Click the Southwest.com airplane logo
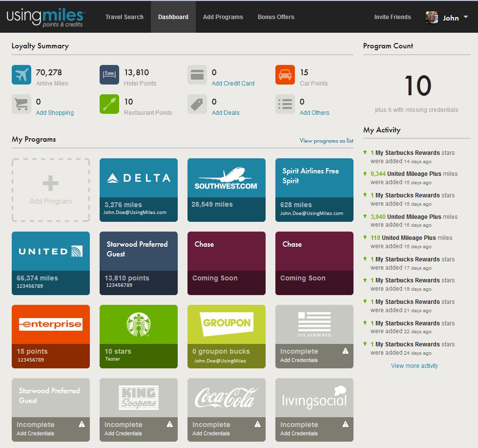 [226, 178]
